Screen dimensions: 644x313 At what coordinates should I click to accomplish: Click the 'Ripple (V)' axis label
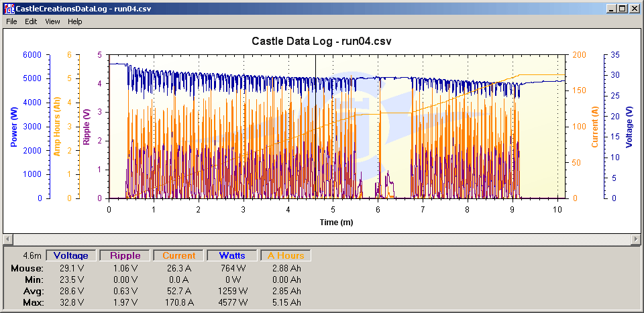pyautogui.click(x=87, y=127)
